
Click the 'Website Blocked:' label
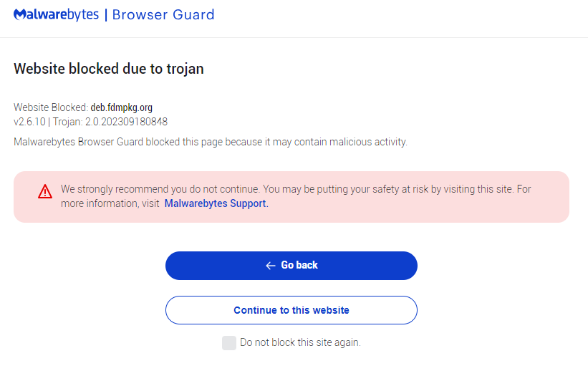click(51, 107)
